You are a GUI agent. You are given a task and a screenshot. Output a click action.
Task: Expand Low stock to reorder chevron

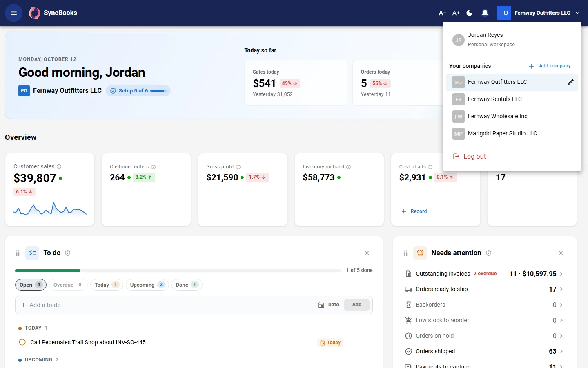(x=561, y=321)
